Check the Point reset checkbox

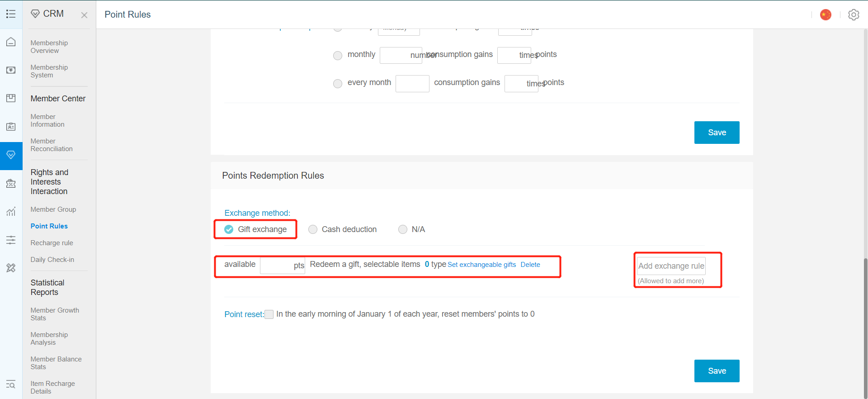click(269, 314)
